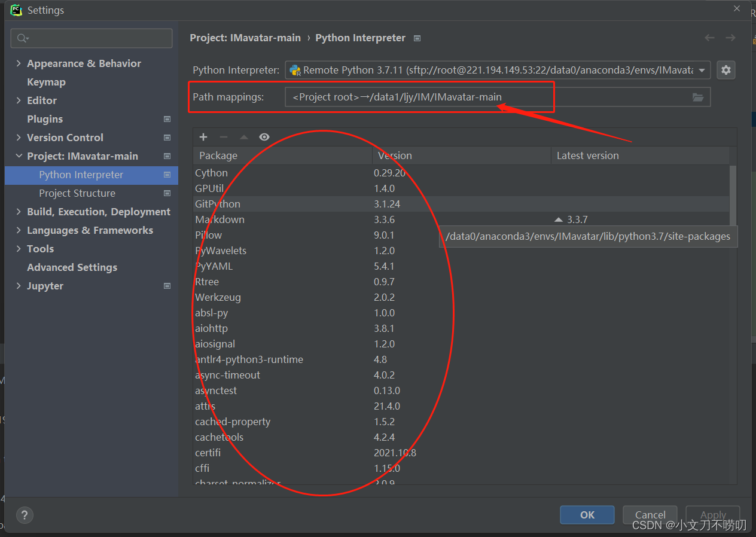Viewport: 756px width, 537px height.
Task: Click the plus icon to install a package
Action: click(203, 137)
